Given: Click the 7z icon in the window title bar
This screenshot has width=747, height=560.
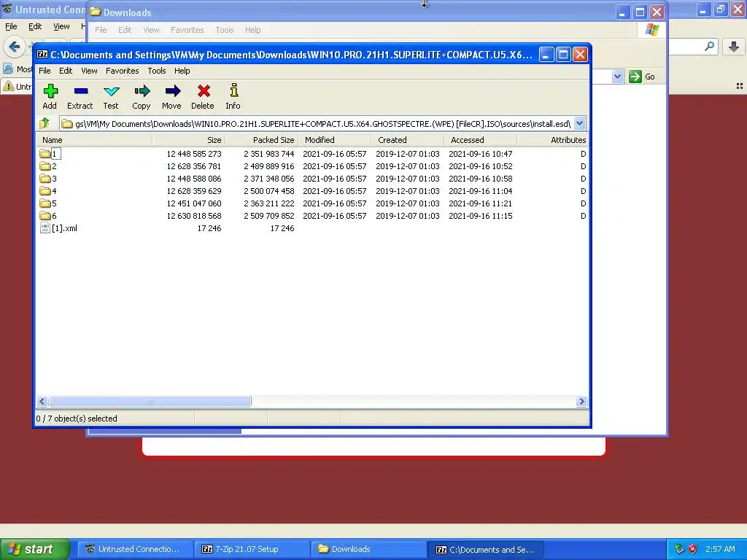Looking at the screenshot, I should click(x=42, y=54).
